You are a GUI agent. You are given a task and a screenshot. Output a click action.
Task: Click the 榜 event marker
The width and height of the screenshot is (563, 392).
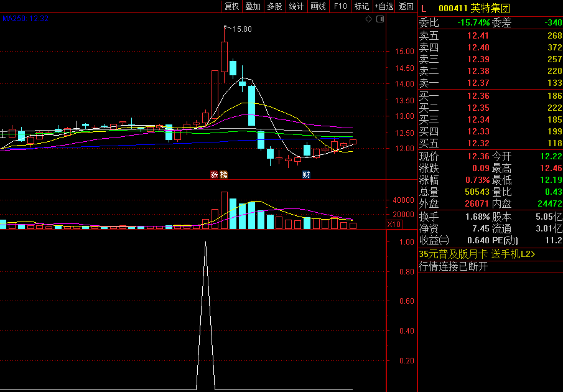pos(223,174)
